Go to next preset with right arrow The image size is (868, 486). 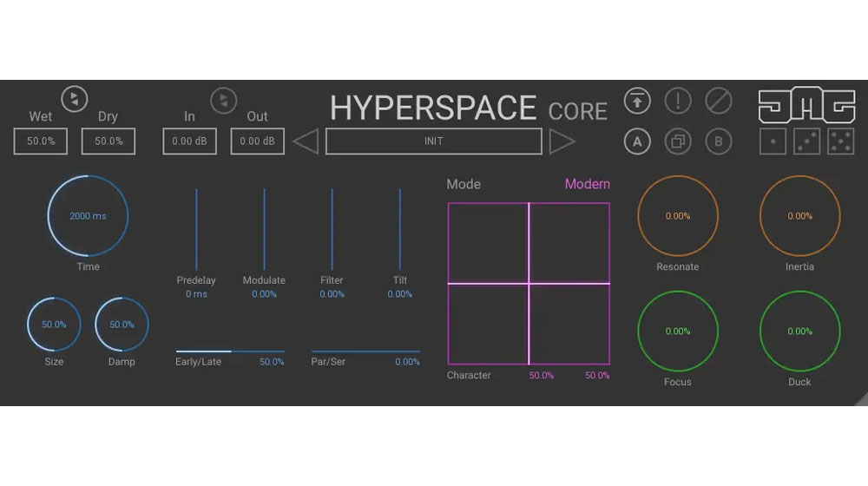point(562,141)
